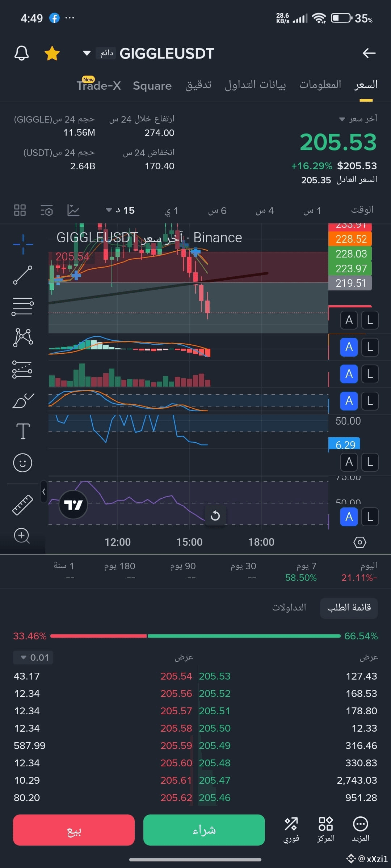Select the السعر tab
The image size is (391, 868).
click(366, 85)
